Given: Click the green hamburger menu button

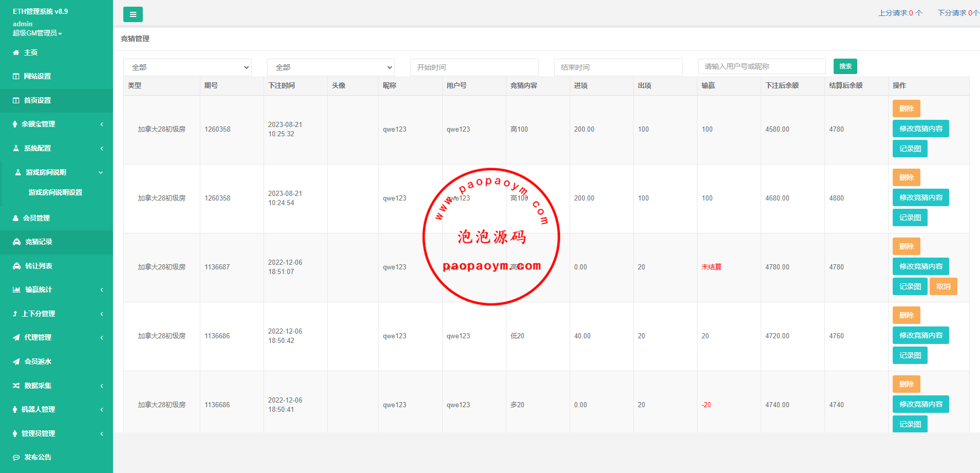Looking at the screenshot, I should point(133,14).
